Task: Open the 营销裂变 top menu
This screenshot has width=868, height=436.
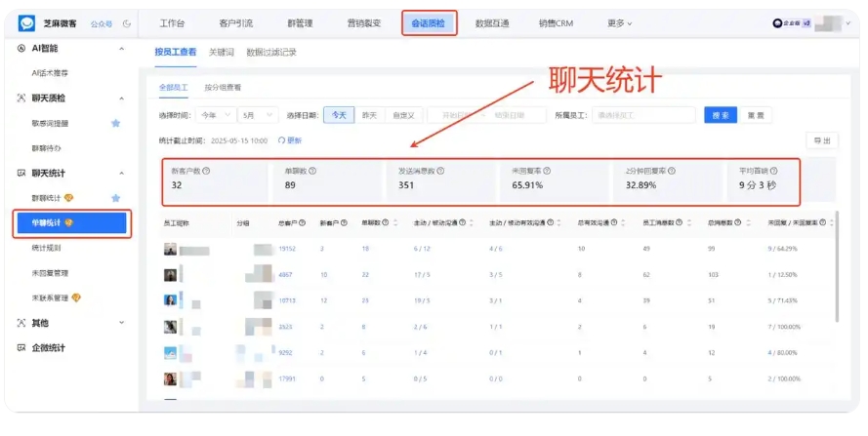Action: [x=363, y=23]
